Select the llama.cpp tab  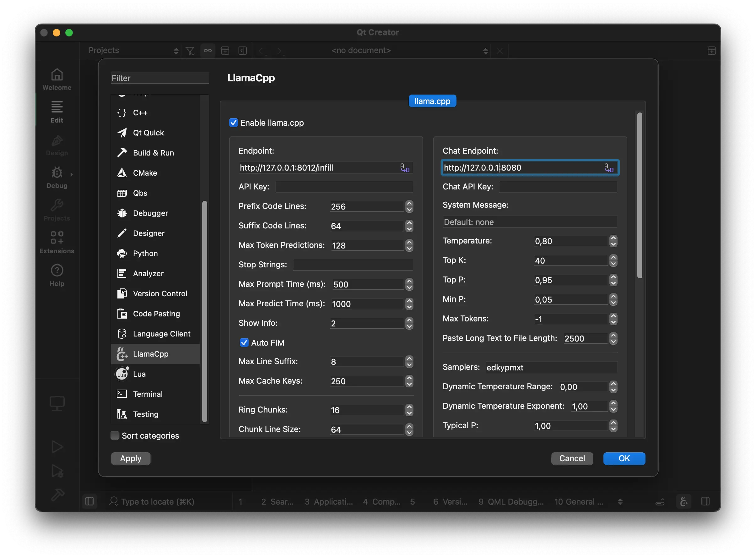pyautogui.click(x=432, y=101)
